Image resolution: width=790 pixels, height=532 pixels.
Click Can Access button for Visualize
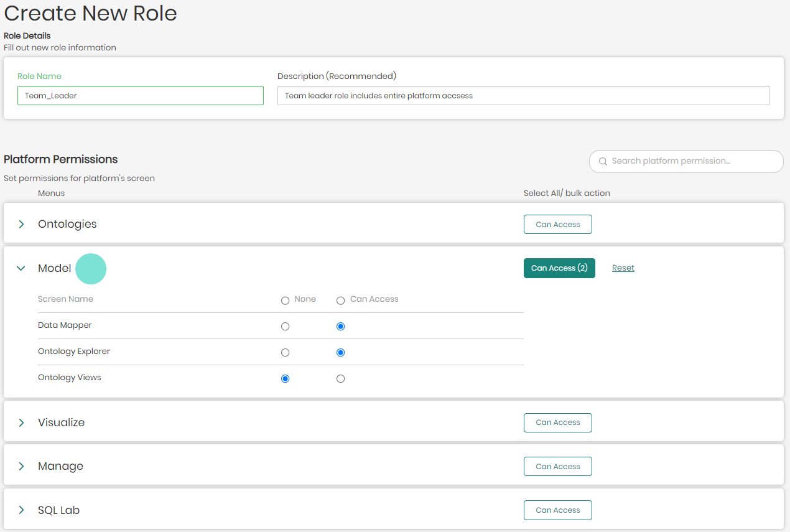click(557, 422)
